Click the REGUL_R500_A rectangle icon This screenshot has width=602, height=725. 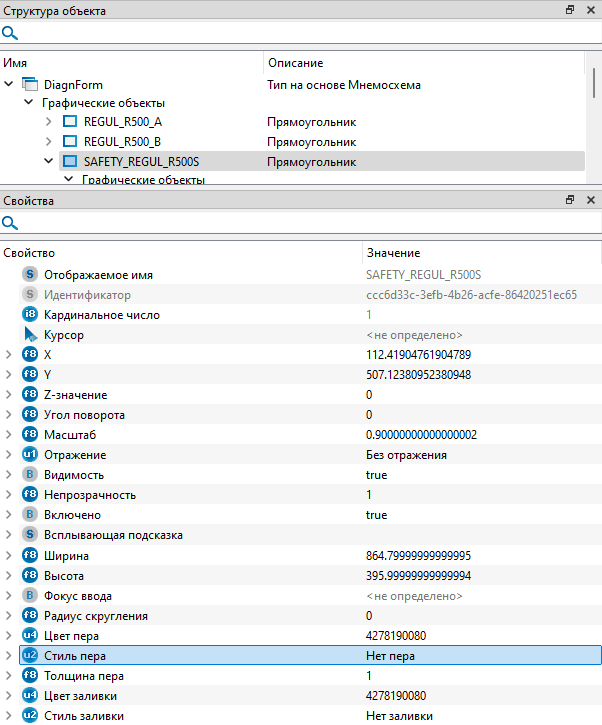coord(70,122)
